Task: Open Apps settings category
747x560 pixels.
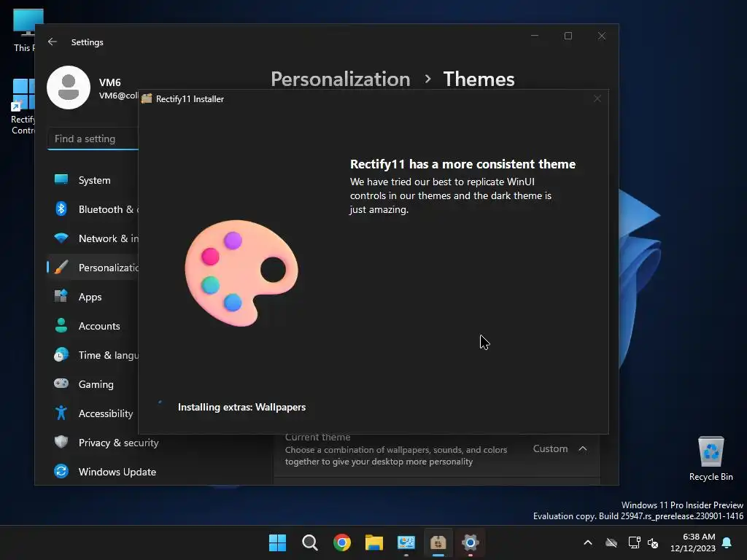Action: (93, 297)
